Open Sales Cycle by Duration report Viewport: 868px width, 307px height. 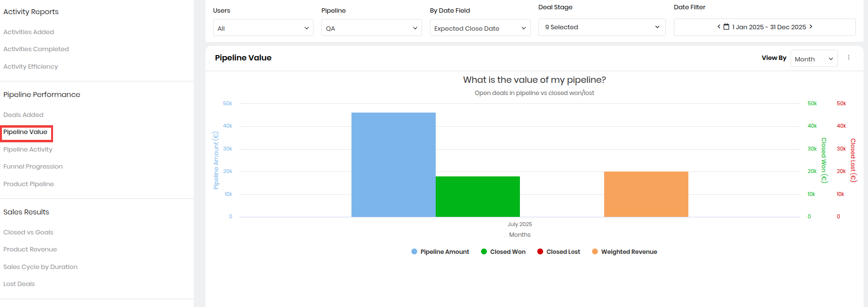[40, 267]
